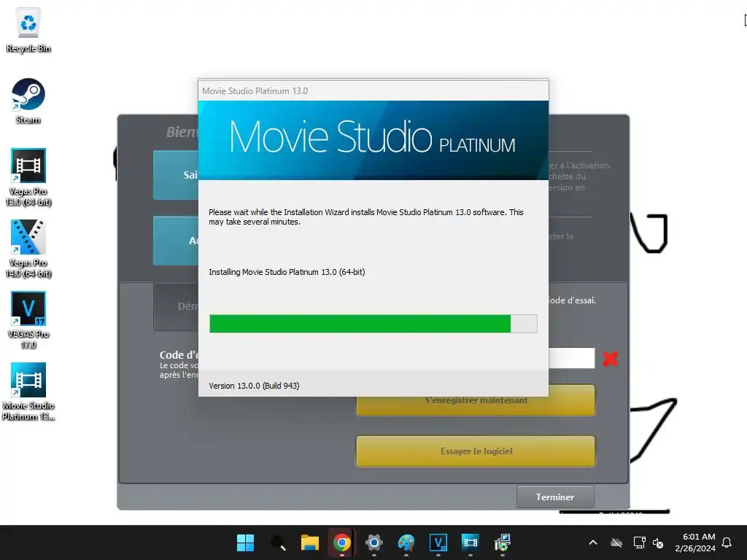Show hidden system tray icons

pyautogui.click(x=593, y=542)
